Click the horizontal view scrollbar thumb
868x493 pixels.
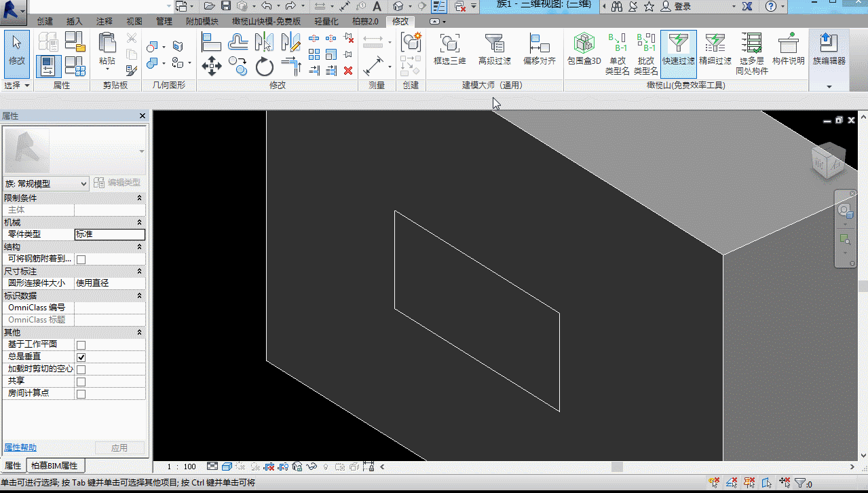[617, 467]
